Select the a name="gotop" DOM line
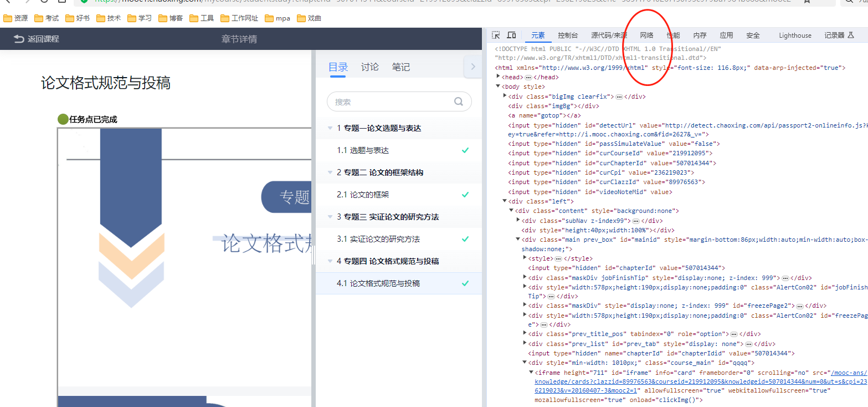This screenshot has width=868, height=407. click(545, 115)
